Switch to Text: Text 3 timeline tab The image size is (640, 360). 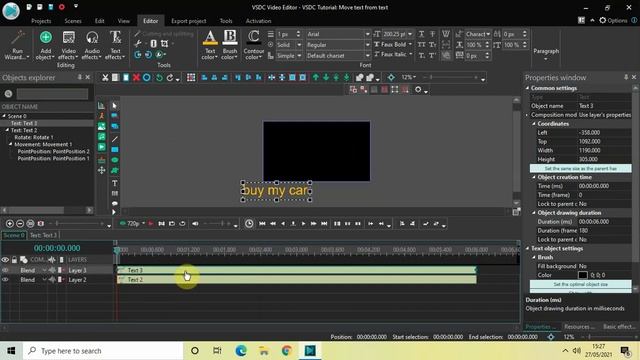pyautogui.click(x=44, y=235)
